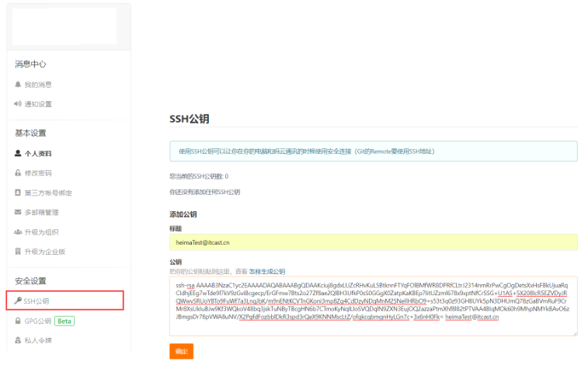Open 多邮箱管理 page
Screen dimensions: 588x365
[x=41, y=213]
